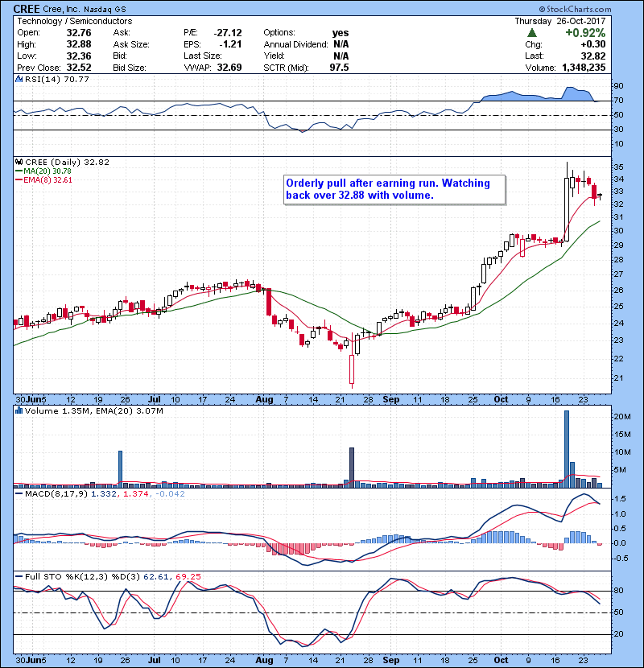Click the Options value yes
Image resolution: width=644 pixels, height=668 pixels.
341,33
